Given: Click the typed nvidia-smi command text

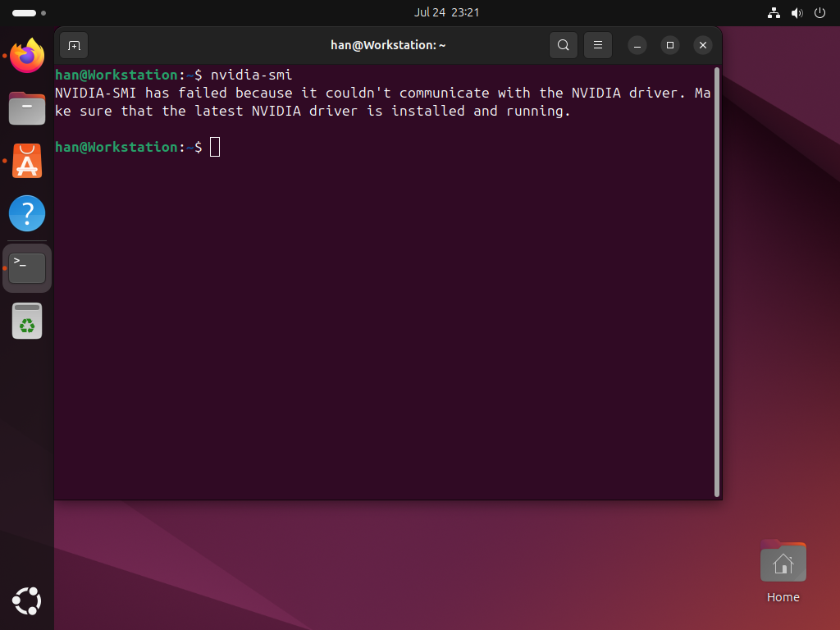Looking at the screenshot, I should tap(251, 75).
